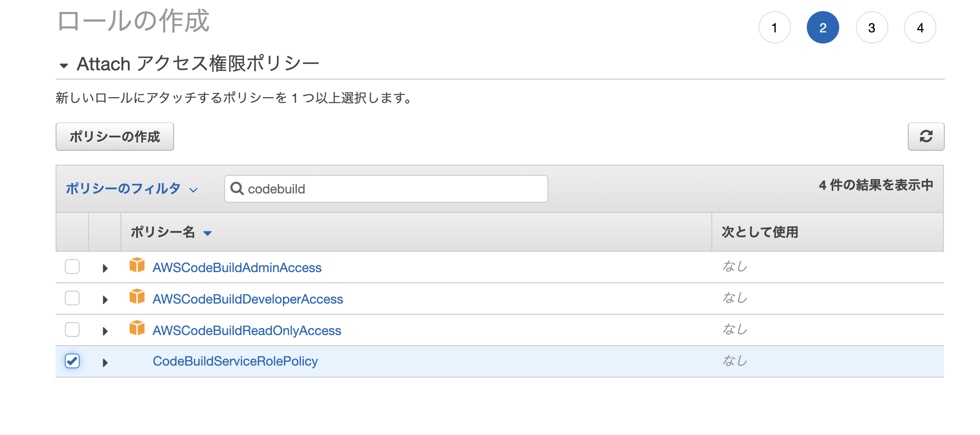Click the ポリシーの作成 button
This screenshot has height=435, width=980.
[x=114, y=137]
